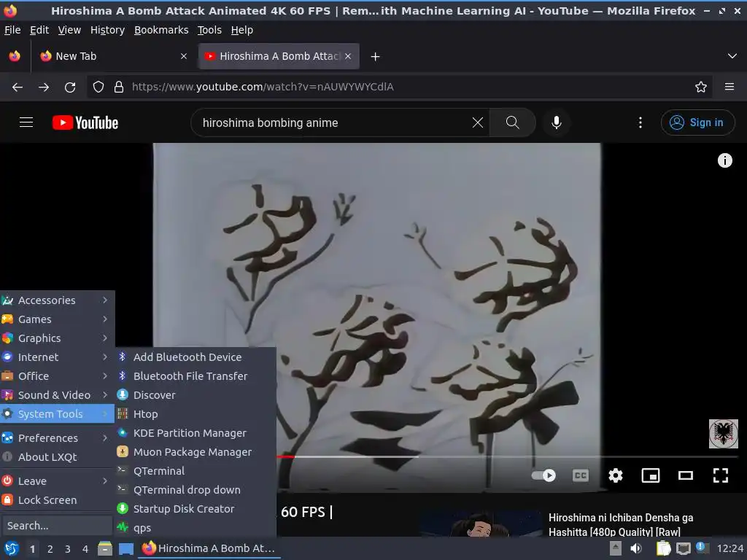Open Muon Package Manager
Viewport: 747px width, 560px height.
point(196,452)
